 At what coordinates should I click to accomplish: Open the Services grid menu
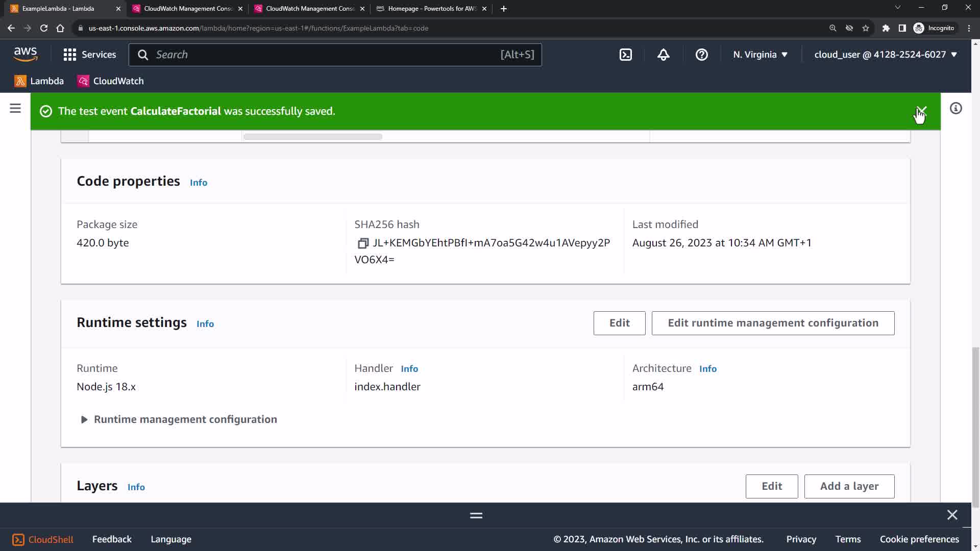[89, 55]
